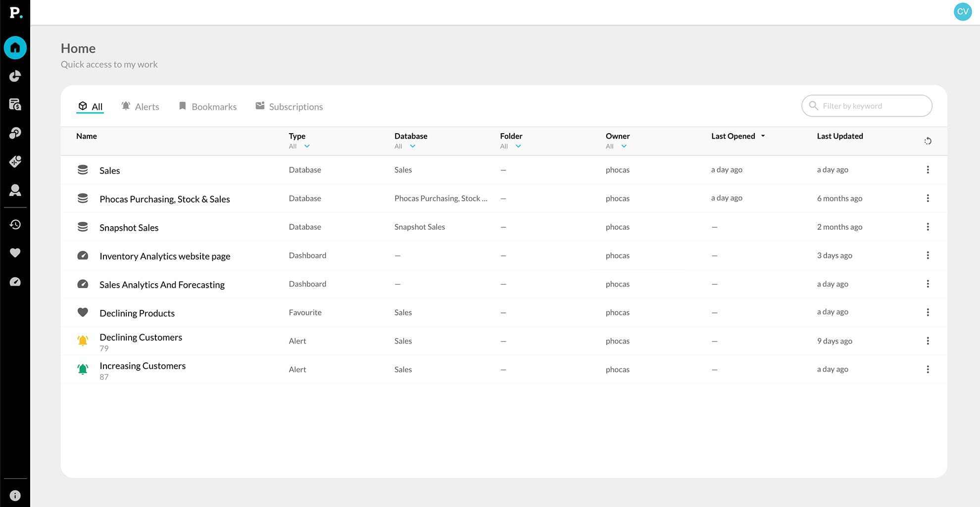Switch to the Bookmarks tab
The image size is (980, 507).
pos(208,106)
